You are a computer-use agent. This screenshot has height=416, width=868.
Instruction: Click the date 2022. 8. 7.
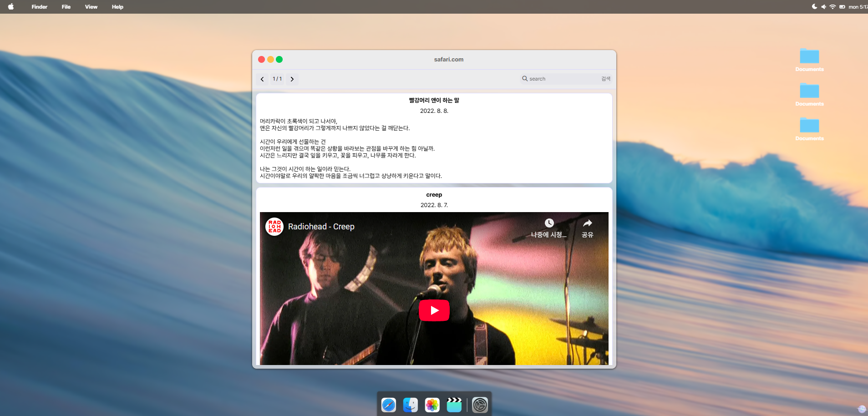click(434, 205)
